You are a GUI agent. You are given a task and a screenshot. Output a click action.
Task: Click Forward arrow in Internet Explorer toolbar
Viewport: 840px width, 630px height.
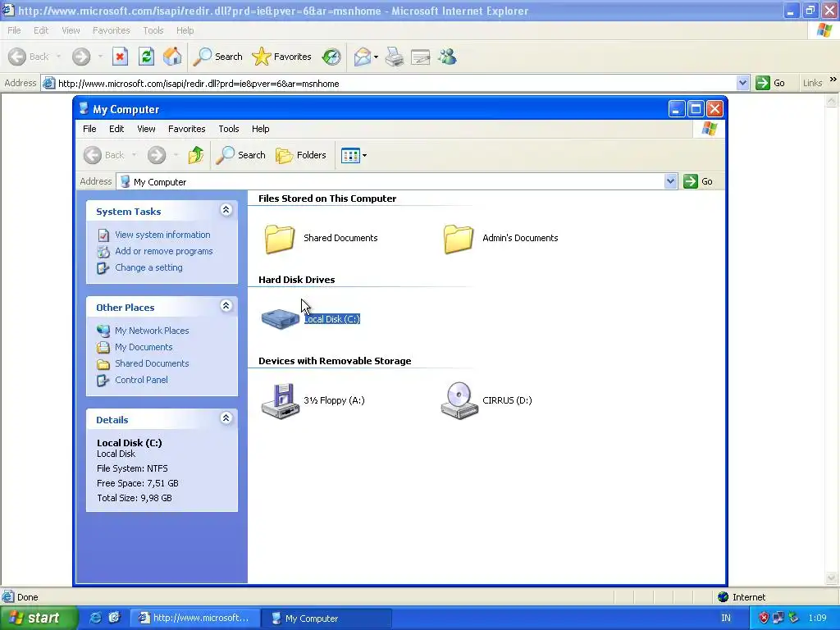point(81,57)
